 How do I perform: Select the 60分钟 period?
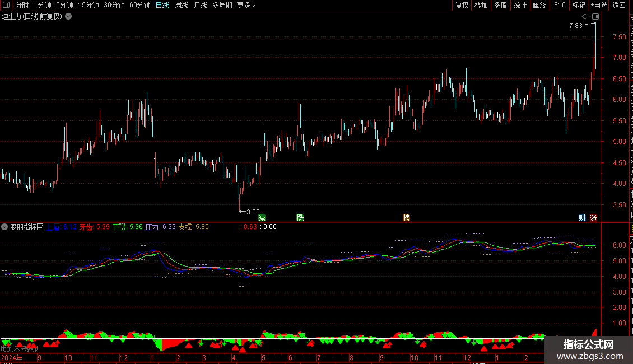[x=139, y=5]
